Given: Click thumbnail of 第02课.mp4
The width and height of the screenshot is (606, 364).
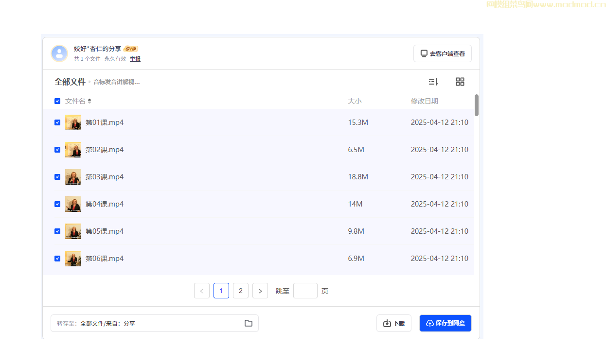Looking at the screenshot, I should [73, 150].
